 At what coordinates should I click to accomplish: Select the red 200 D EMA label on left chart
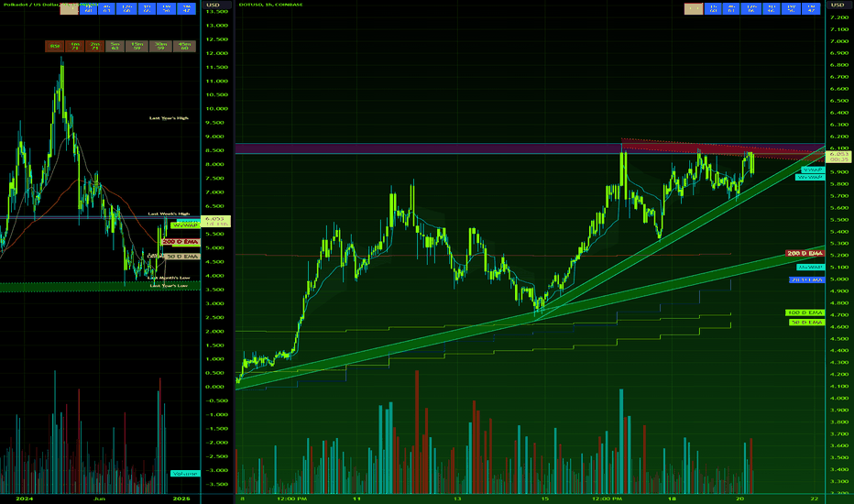[181, 242]
